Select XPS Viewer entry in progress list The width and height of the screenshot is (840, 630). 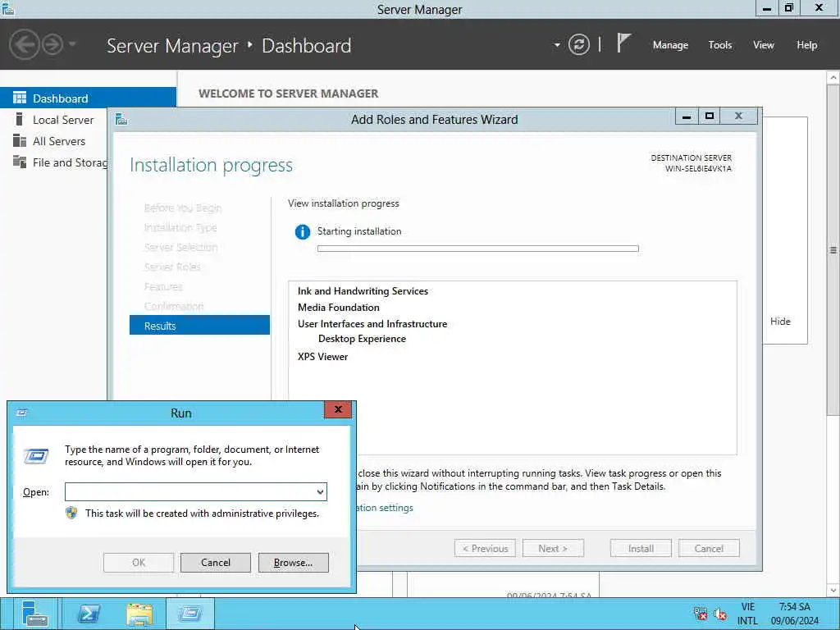(x=322, y=356)
